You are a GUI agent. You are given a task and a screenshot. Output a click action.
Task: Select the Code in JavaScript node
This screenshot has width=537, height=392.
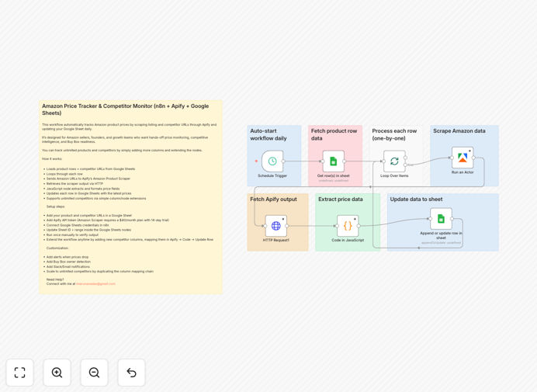pos(348,225)
